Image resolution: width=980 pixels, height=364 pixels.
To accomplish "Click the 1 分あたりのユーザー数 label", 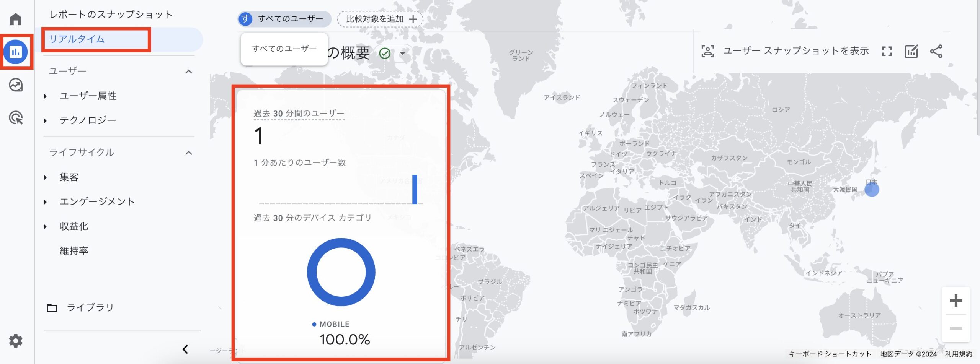I will click(300, 162).
